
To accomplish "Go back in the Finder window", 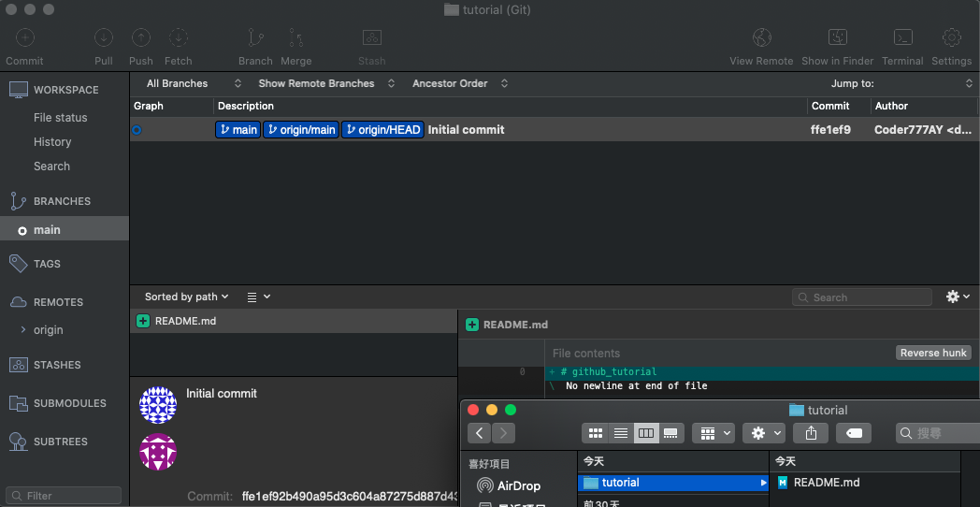I will coord(480,432).
